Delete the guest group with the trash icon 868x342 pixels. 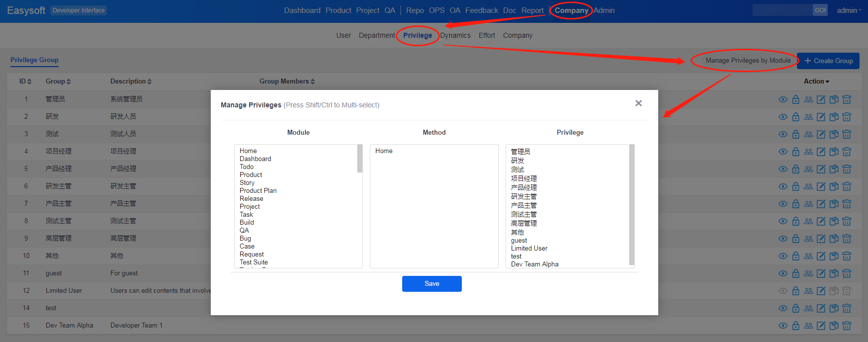pyautogui.click(x=847, y=273)
